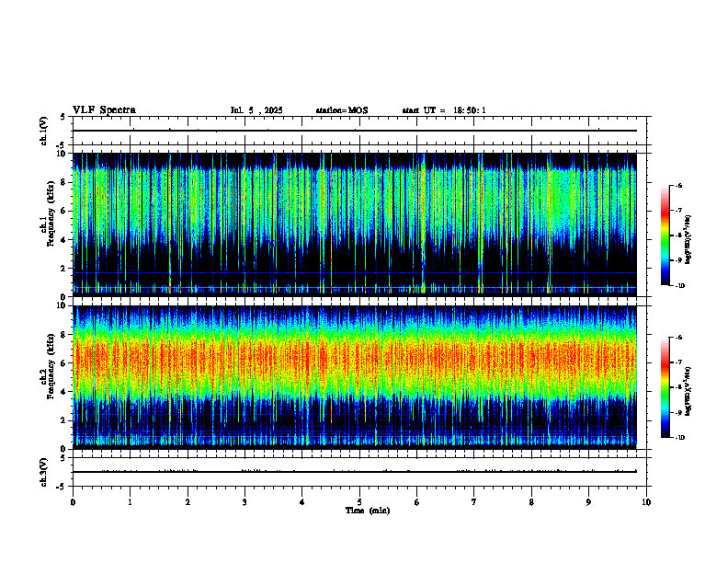Screen dimensions: 728x563
Task: Select the "ch.1(V)" axis label
Action: coord(44,131)
